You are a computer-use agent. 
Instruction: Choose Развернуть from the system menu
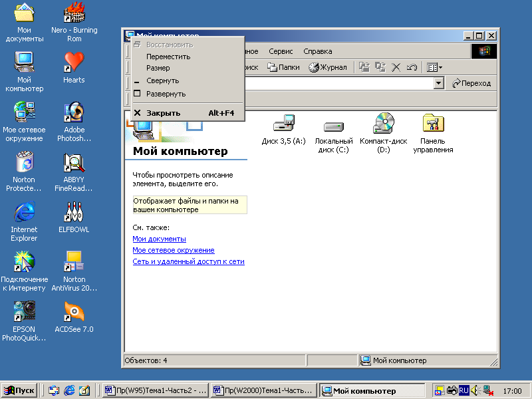click(x=188, y=94)
